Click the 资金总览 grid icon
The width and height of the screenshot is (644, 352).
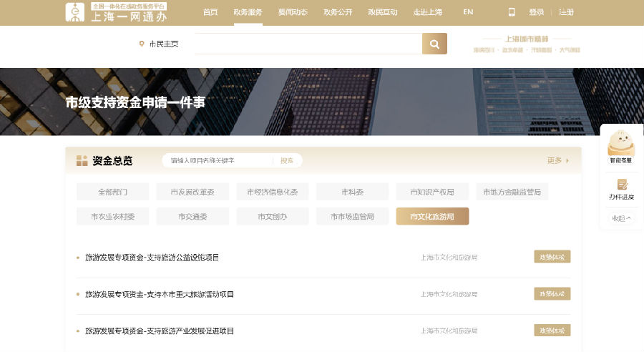[x=82, y=160]
